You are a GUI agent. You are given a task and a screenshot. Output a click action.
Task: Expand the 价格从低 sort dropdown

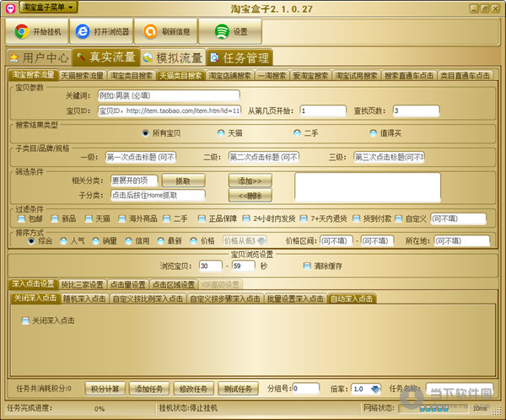261,240
